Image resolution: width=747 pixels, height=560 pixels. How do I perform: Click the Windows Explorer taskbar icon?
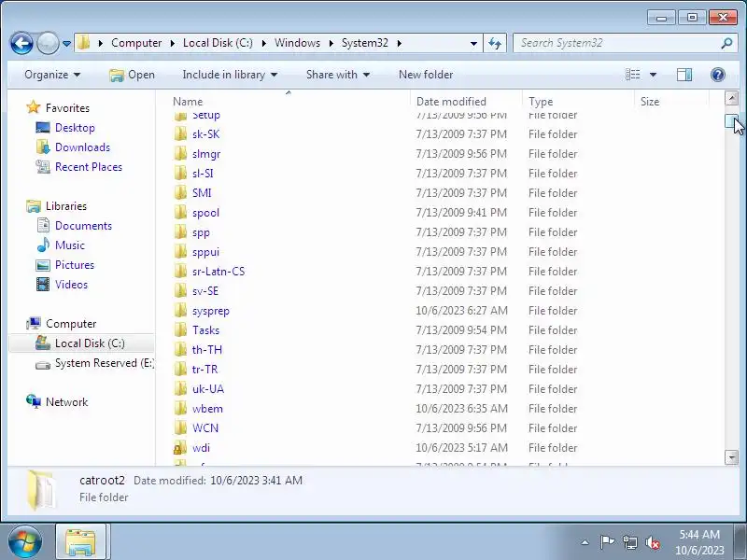(80, 542)
